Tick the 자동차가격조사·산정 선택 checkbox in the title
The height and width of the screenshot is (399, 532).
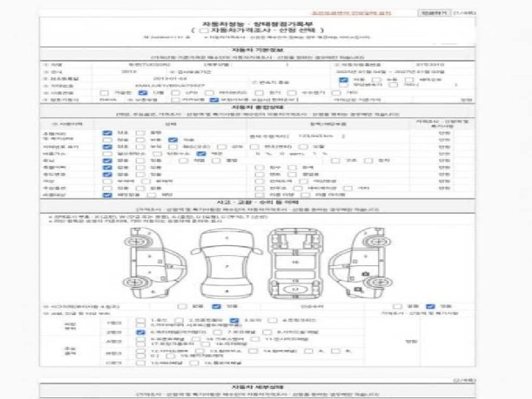coord(203,30)
